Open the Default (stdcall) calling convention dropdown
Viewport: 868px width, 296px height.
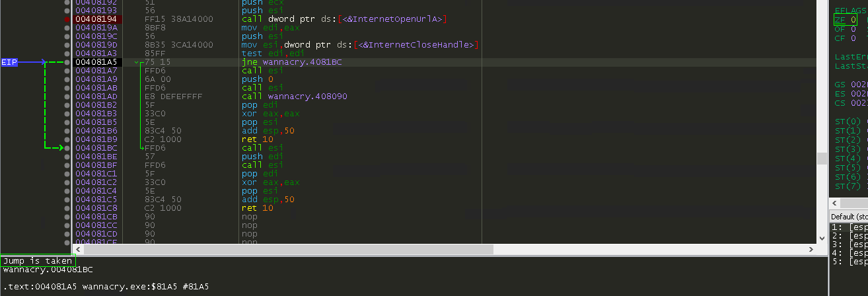[849, 217]
